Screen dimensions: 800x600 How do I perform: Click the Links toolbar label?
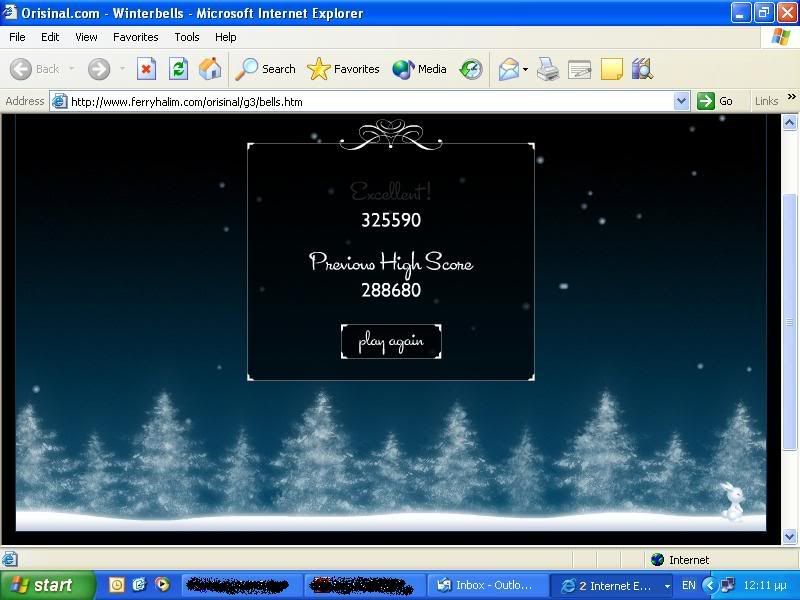[766, 101]
